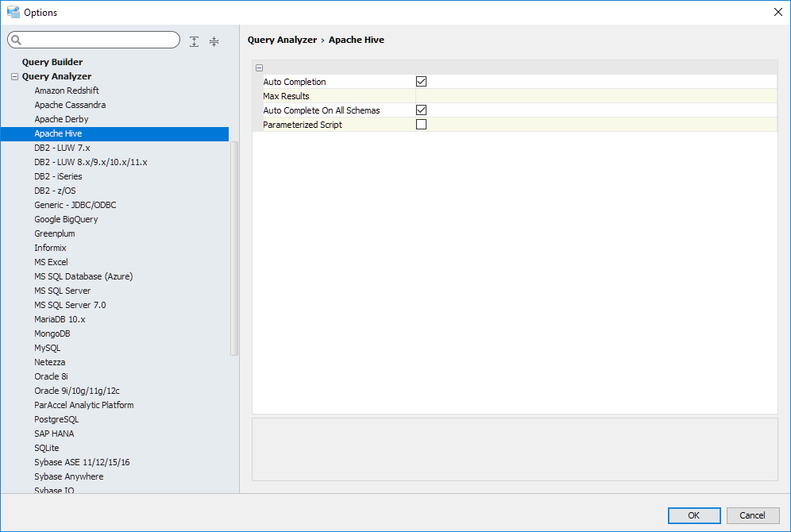Open the PostgreSQL options page
Image resolution: width=791 pixels, height=532 pixels.
tap(56, 419)
